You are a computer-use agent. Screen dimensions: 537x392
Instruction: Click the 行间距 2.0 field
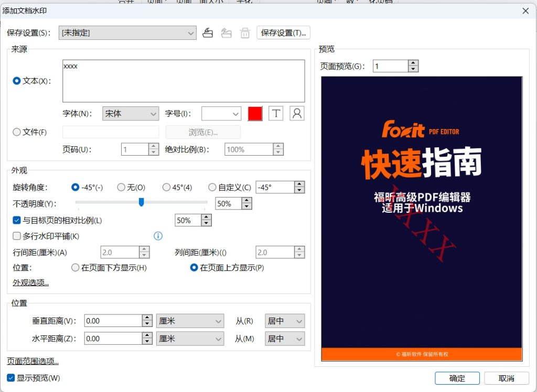[x=120, y=252]
